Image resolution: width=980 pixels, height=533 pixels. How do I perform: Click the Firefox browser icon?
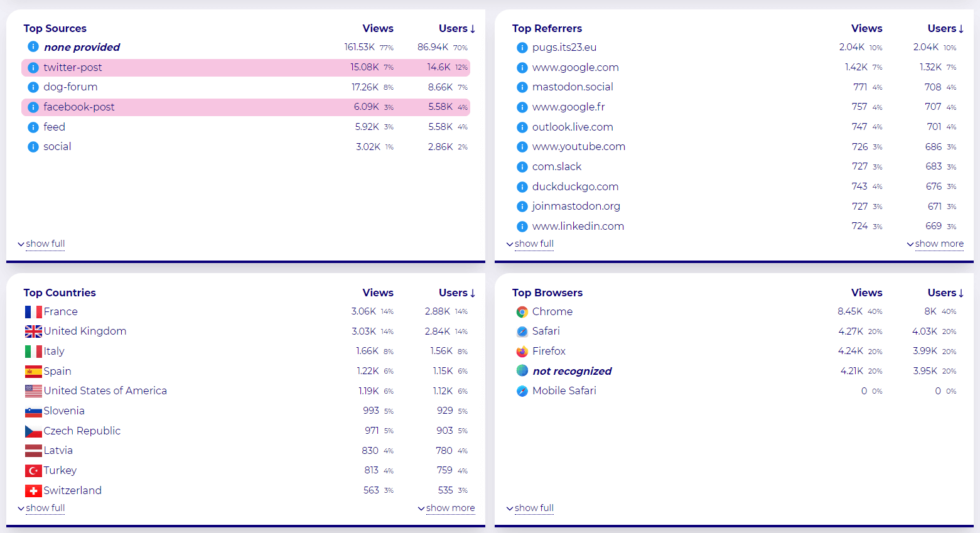click(522, 352)
